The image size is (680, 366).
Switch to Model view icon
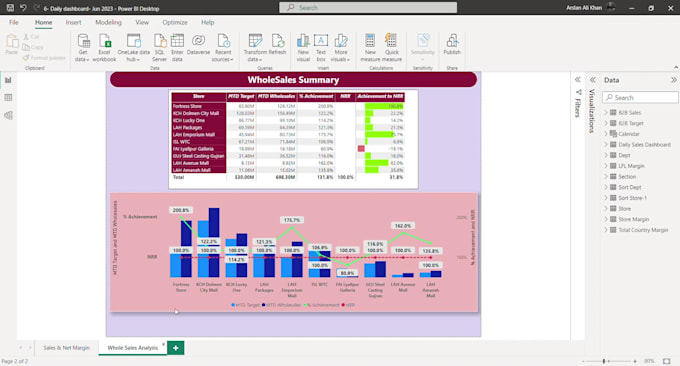click(x=8, y=115)
